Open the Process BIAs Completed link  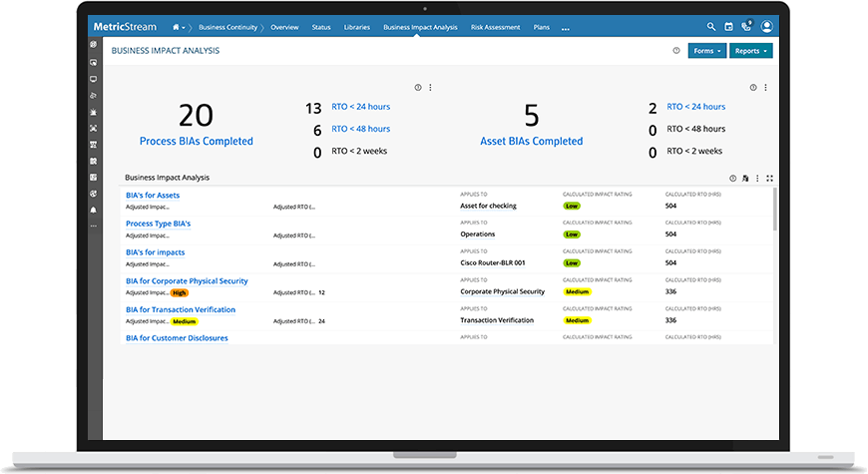(196, 142)
